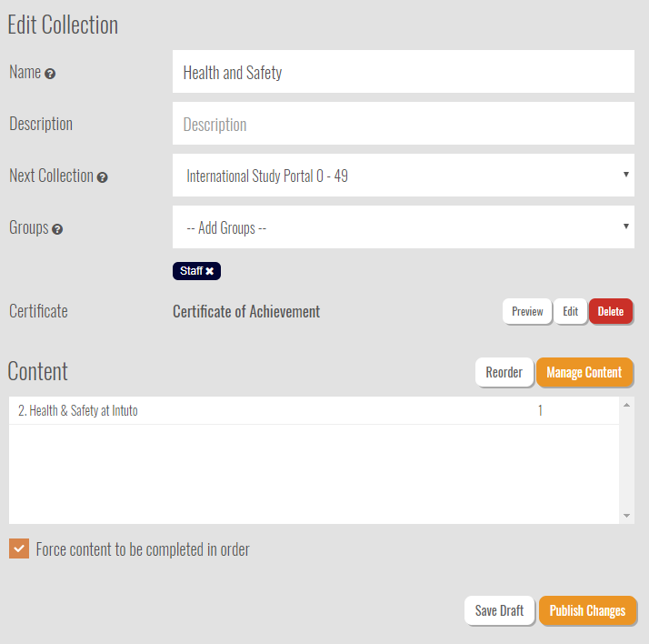The image size is (649, 644).
Task: Click into the Description input field
Action: (404, 124)
